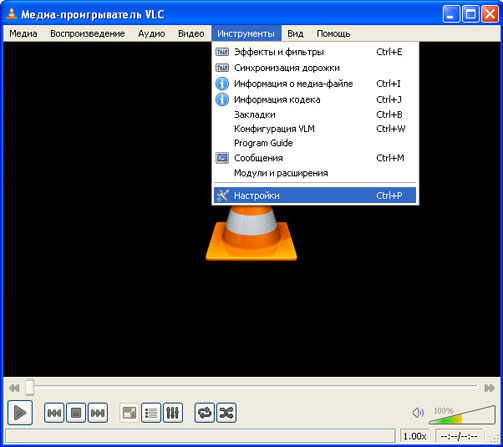Expand the Аудио menu
The height and width of the screenshot is (447, 503).
(152, 34)
